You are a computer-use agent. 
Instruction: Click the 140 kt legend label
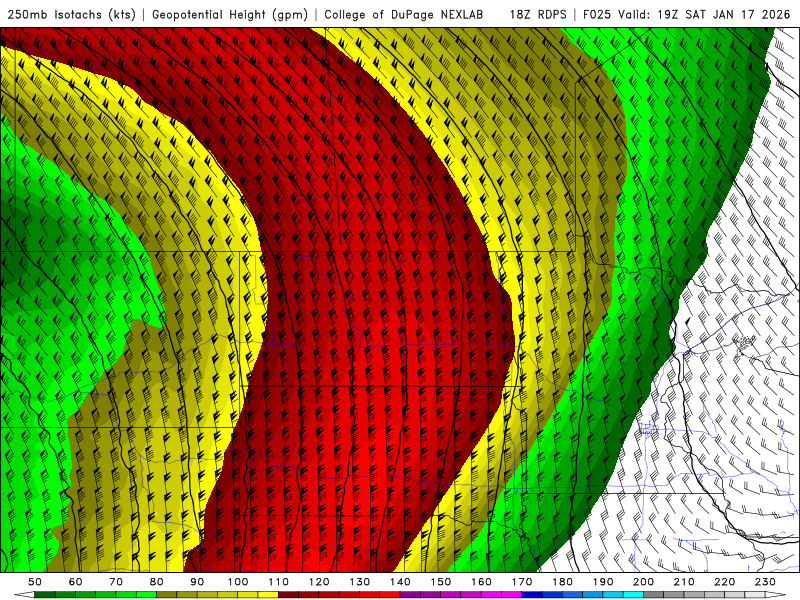[401, 582]
